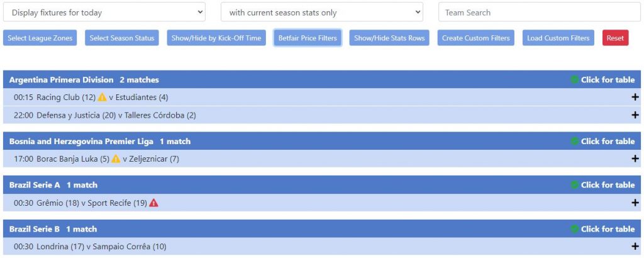The height and width of the screenshot is (258, 644).
Task: Toggle Show/Hide Stats Rows
Action: point(389,38)
